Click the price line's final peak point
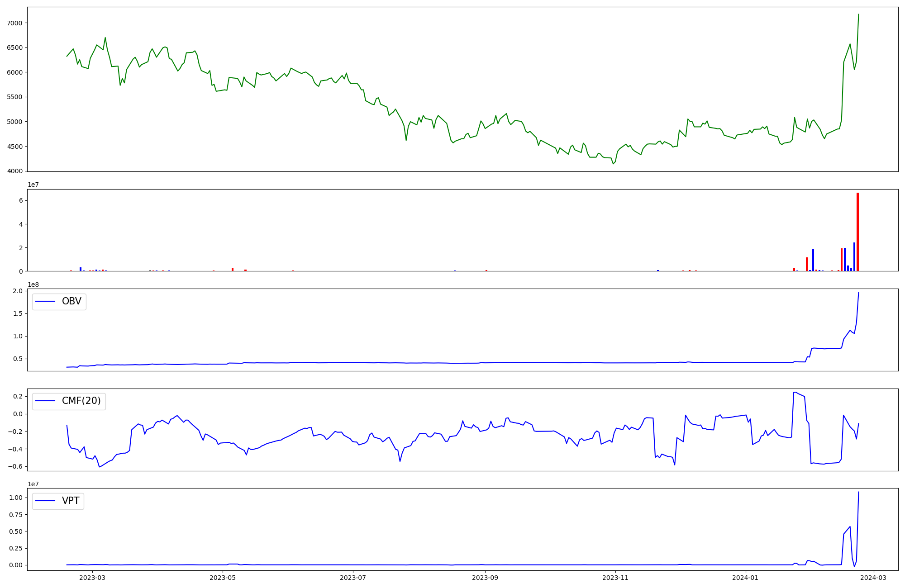 858,14
